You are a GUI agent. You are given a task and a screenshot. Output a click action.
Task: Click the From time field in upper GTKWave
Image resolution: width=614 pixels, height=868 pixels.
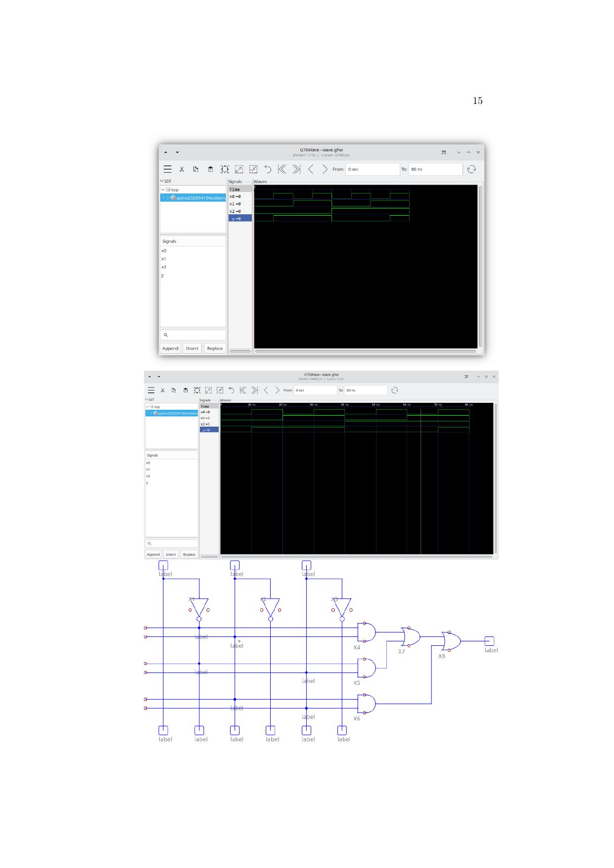click(x=372, y=169)
